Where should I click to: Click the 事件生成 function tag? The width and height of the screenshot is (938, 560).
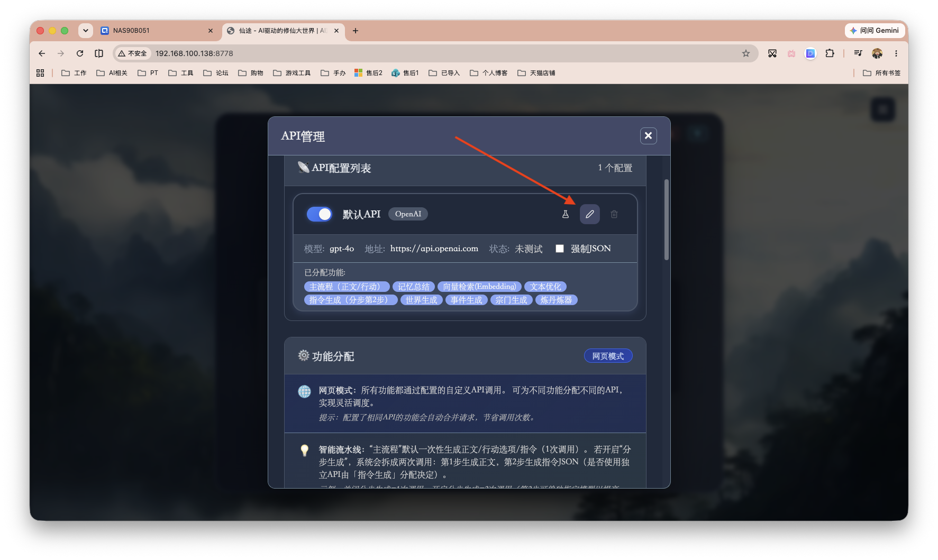point(466,300)
